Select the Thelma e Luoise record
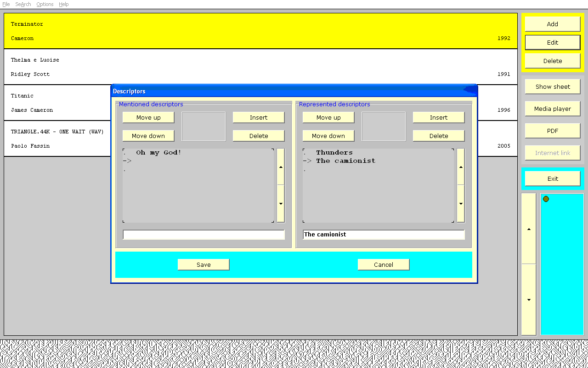The width and height of the screenshot is (588, 368). (x=260, y=67)
